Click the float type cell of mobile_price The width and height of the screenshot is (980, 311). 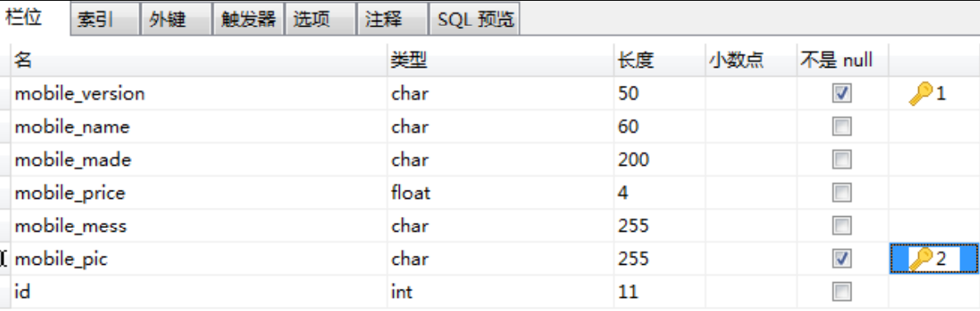point(499,193)
